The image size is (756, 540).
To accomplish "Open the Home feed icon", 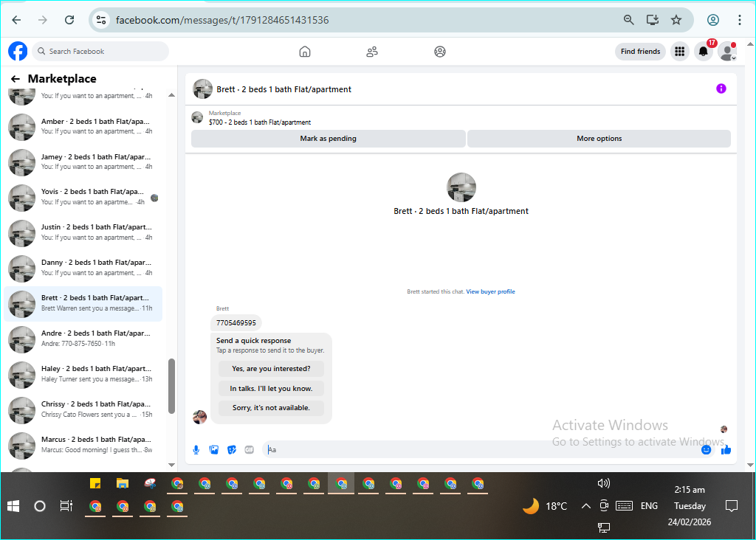I will click(305, 52).
